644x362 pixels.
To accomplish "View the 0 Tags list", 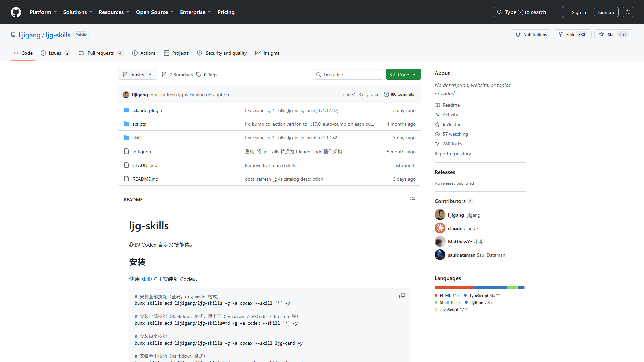I will click(207, 75).
